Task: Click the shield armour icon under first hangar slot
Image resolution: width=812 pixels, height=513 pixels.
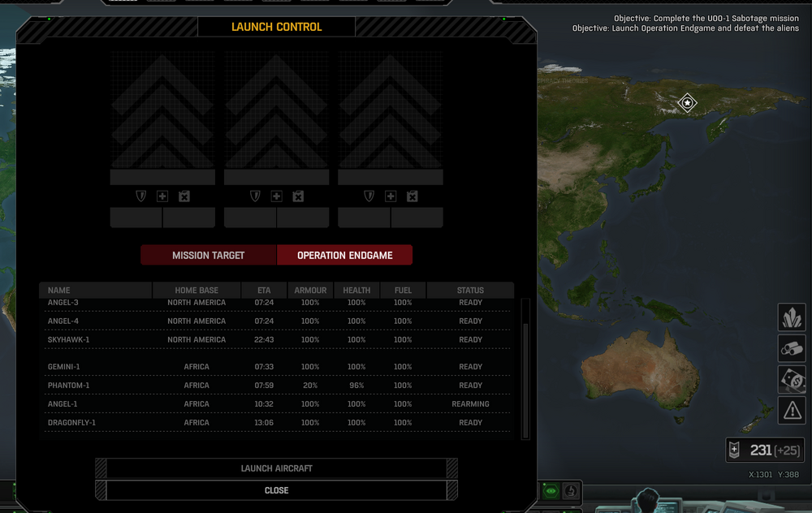Action: [x=140, y=196]
